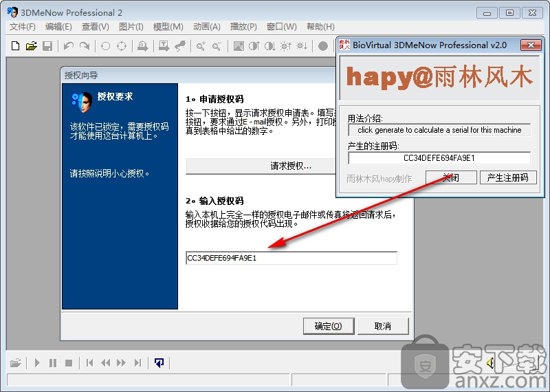Click the gray sphere toolbar icon

point(323,46)
